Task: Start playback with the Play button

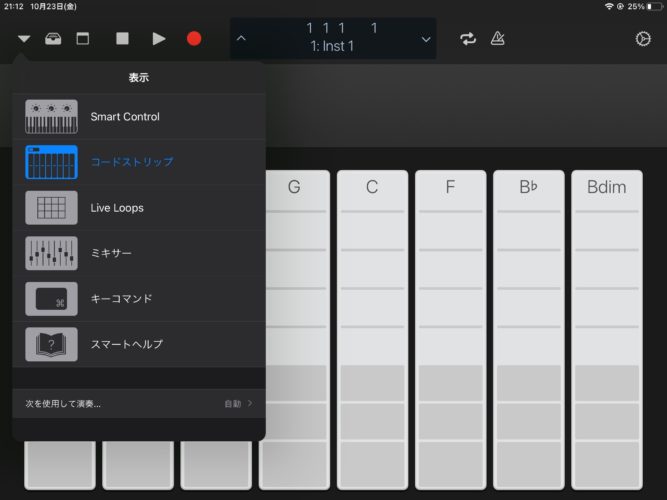Action: click(x=159, y=39)
